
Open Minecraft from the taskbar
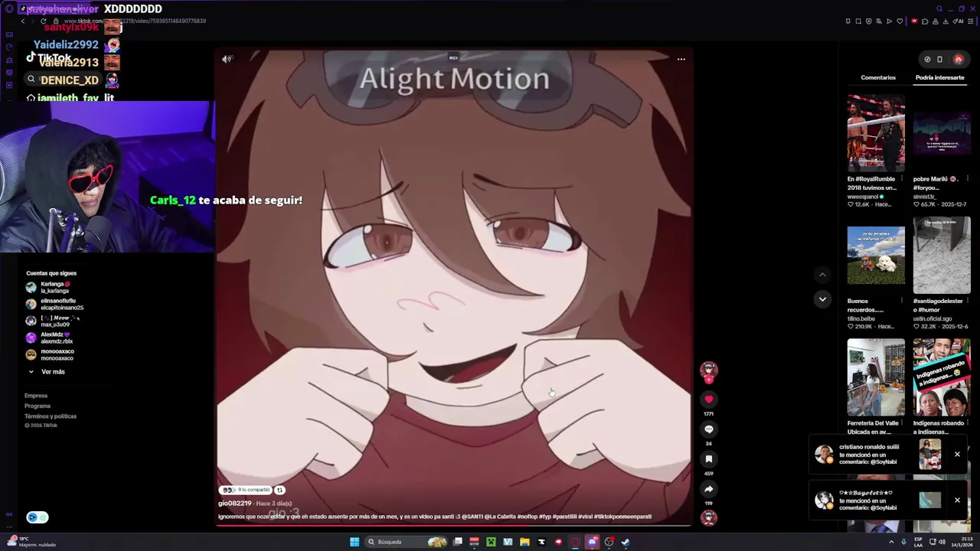pos(491,542)
